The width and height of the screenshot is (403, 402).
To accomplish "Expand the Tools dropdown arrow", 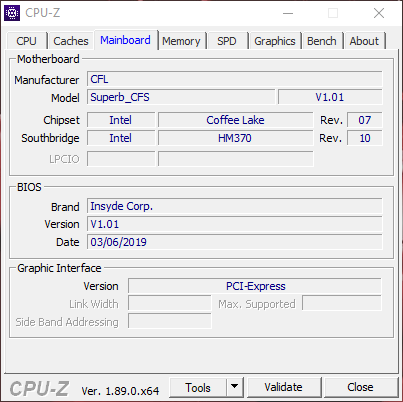I will click(235, 388).
